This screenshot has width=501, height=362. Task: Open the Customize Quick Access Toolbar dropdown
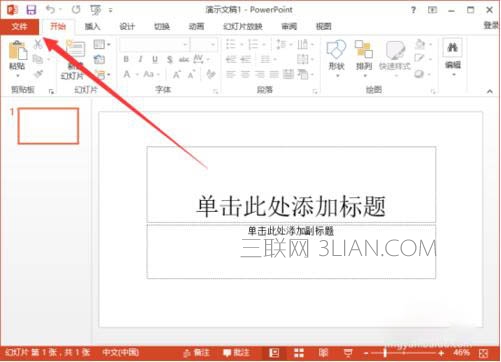111,11
